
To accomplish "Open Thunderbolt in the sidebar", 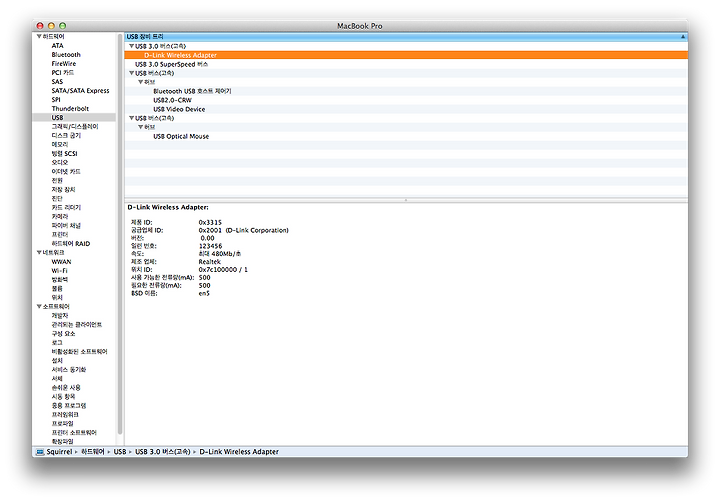I will [70, 108].
